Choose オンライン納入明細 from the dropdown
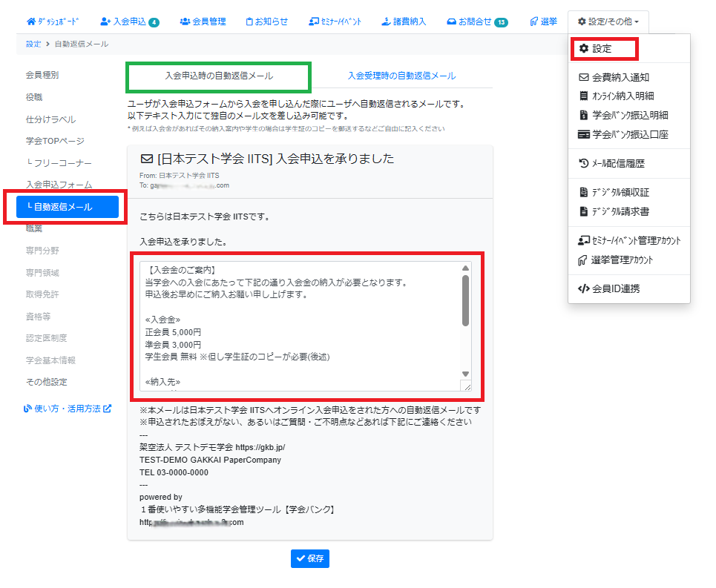The image size is (716, 588). (623, 96)
